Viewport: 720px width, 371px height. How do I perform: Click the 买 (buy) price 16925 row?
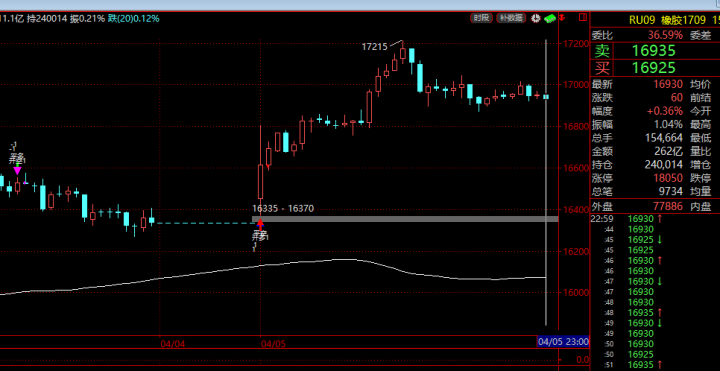654,68
